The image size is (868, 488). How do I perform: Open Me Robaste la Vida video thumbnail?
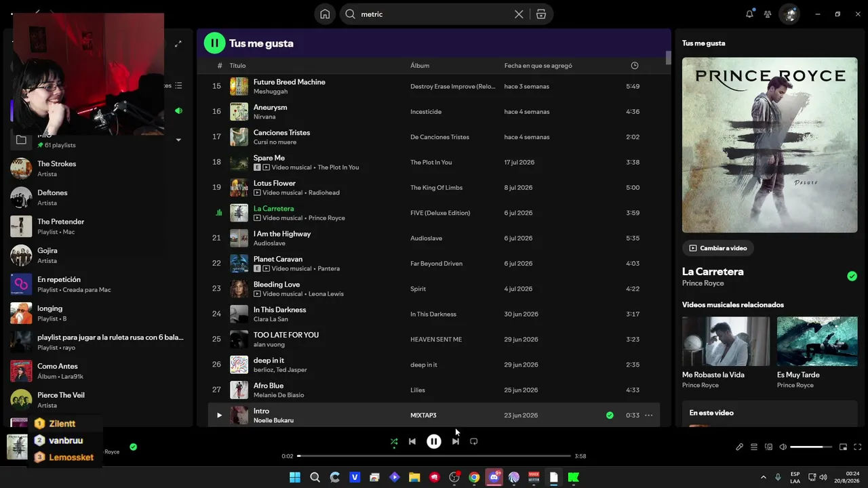[726, 342]
